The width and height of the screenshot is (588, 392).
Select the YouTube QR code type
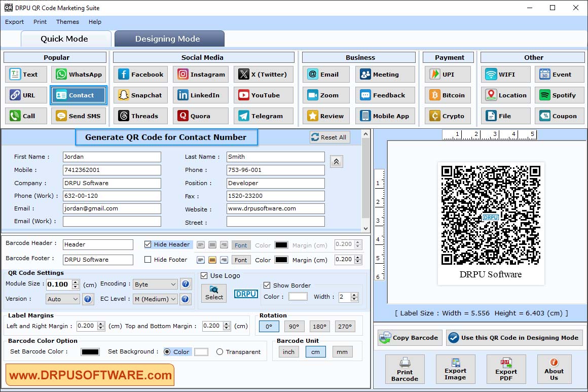click(263, 95)
